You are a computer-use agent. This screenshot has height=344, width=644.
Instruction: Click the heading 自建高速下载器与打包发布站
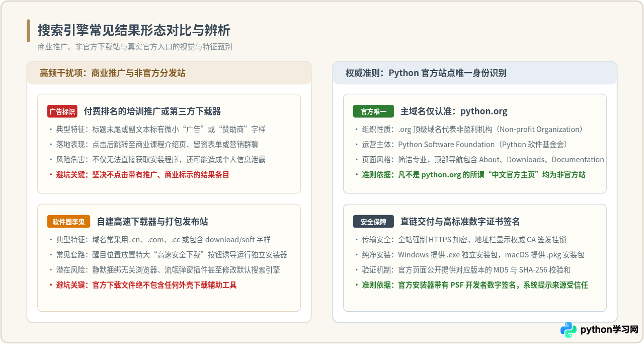tap(152, 222)
